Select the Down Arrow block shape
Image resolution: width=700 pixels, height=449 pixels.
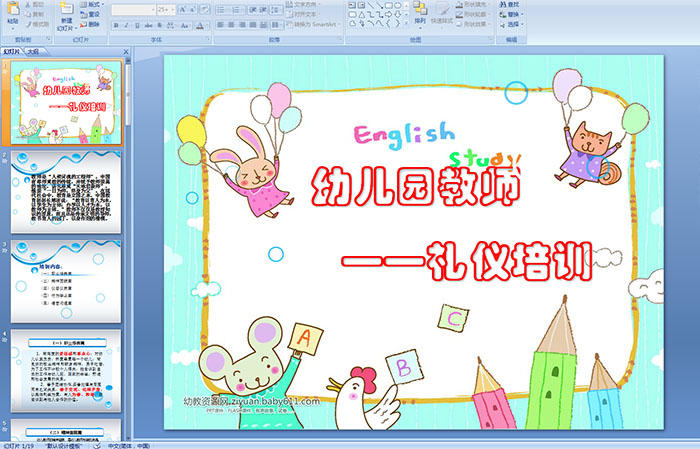pos(397,14)
